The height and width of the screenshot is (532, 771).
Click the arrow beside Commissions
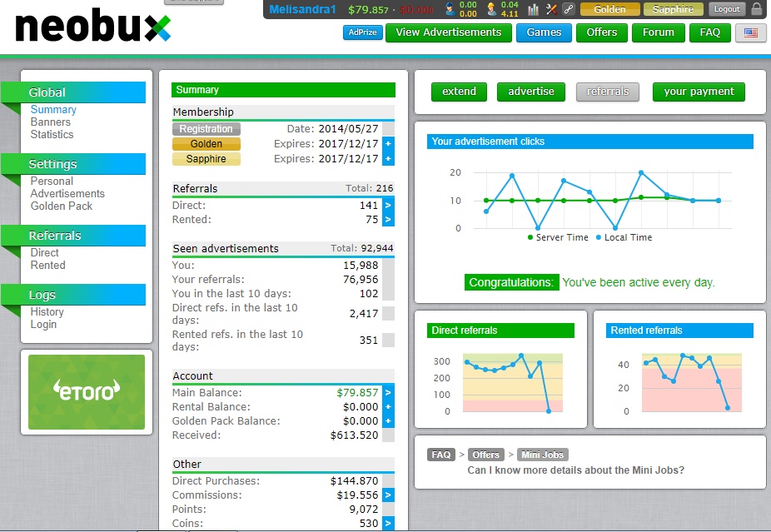tap(388, 495)
